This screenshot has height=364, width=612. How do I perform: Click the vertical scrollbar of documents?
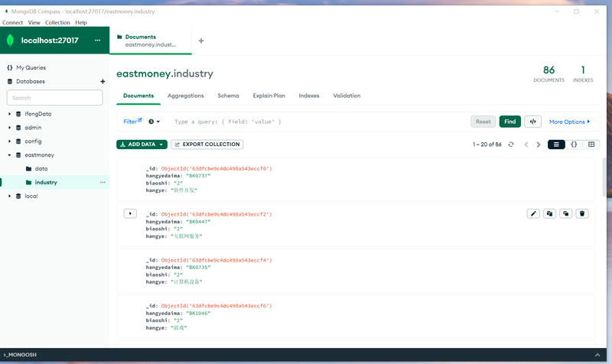(604, 177)
